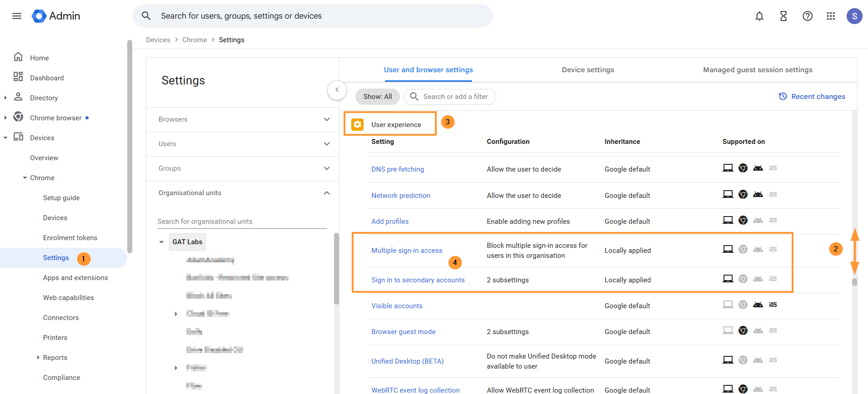868x394 pixels.
Task: Expand the Groups section
Action: [x=327, y=168]
